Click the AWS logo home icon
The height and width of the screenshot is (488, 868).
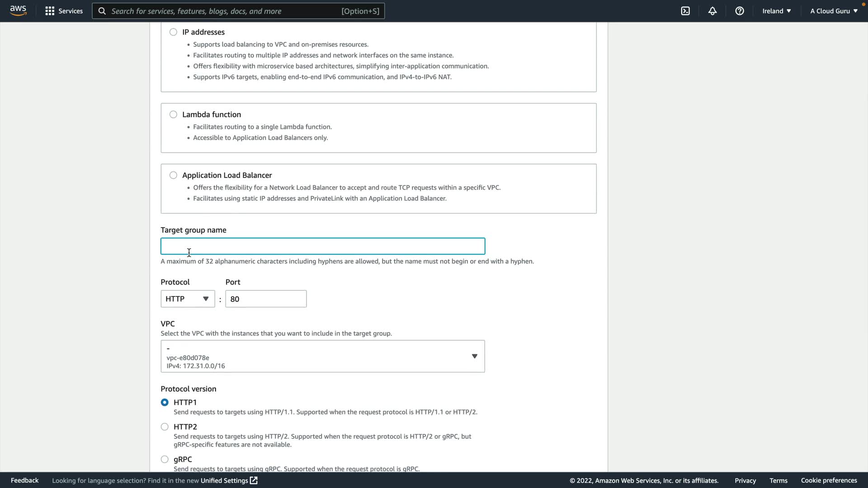click(18, 11)
